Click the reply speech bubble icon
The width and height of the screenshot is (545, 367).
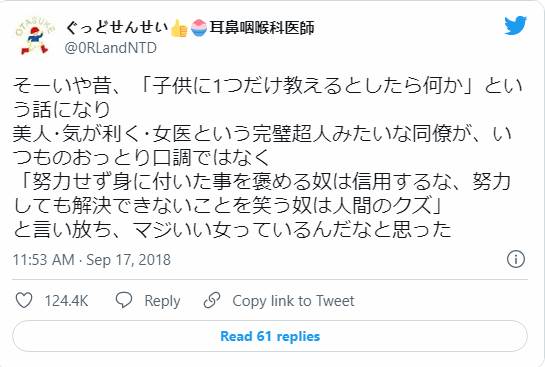click(124, 300)
